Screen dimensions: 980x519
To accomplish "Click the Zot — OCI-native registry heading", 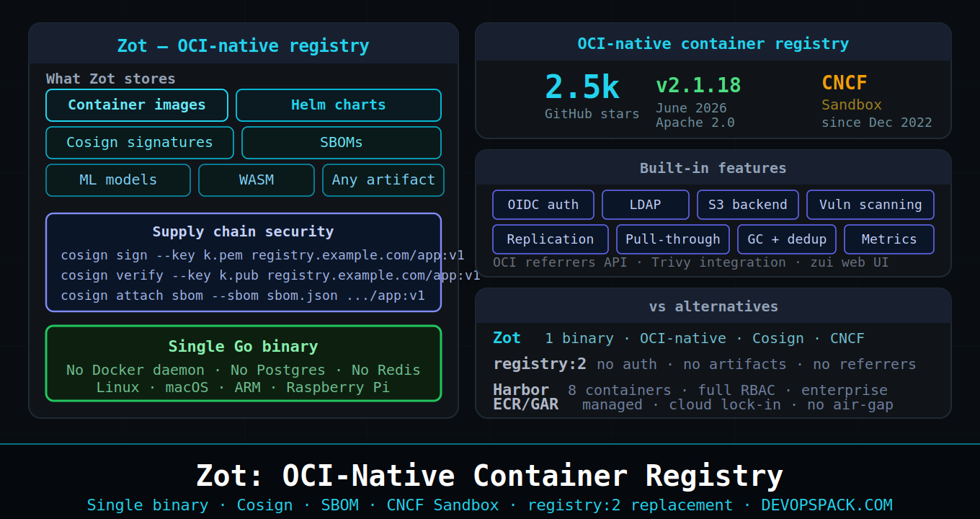I will pos(244,46).
